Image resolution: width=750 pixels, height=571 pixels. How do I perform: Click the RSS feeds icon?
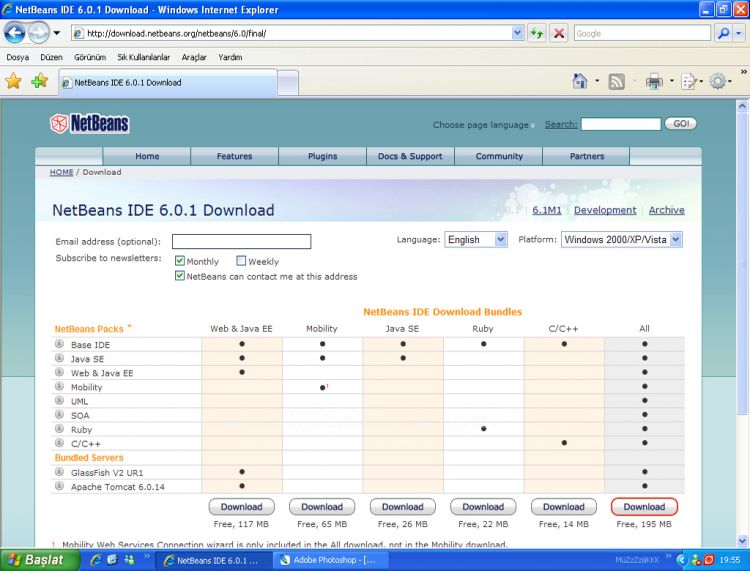point(617,82)
